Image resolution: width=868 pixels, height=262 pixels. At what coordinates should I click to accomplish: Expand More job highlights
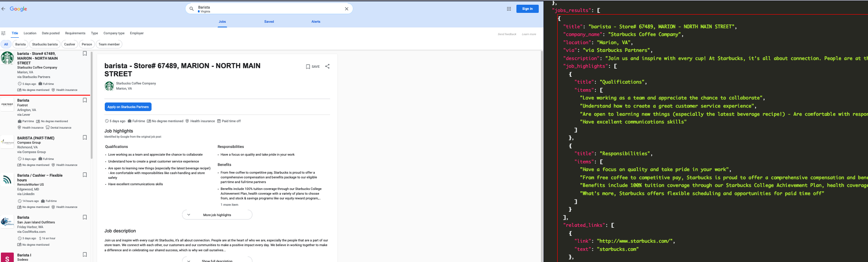217,215
